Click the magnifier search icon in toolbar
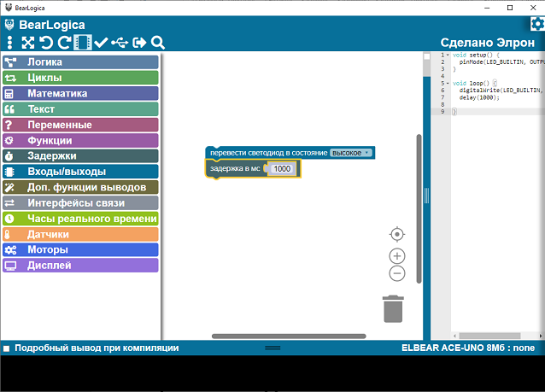The image size is (545, 392). 158,43
